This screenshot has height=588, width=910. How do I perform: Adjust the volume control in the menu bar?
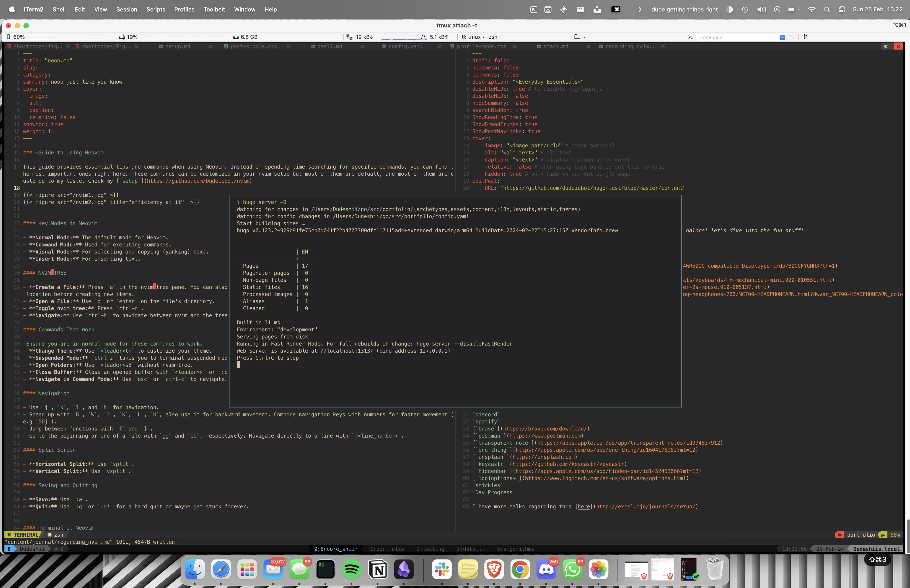[x=761, y=10]
